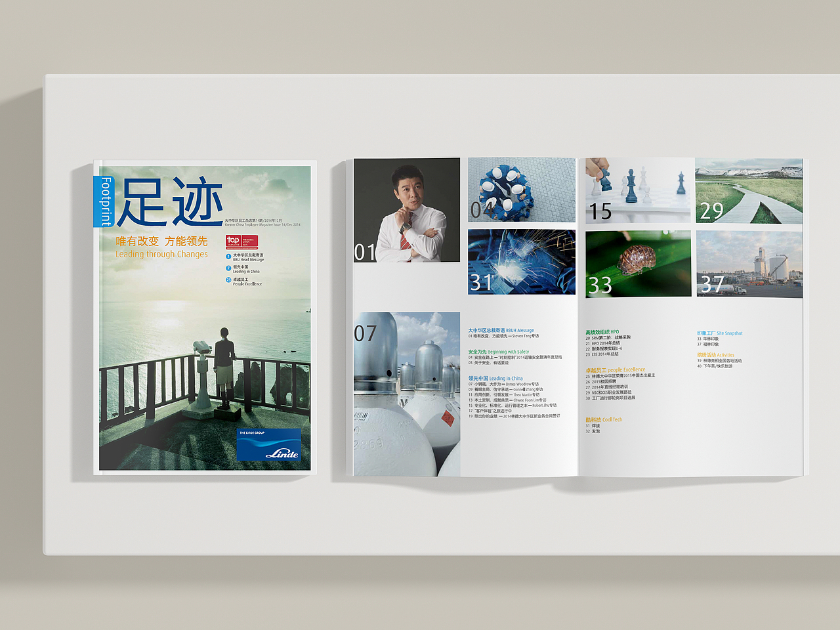The image size is (840, 630).
Task: Click People Excellence on the cover
Action: coord(247,284)
